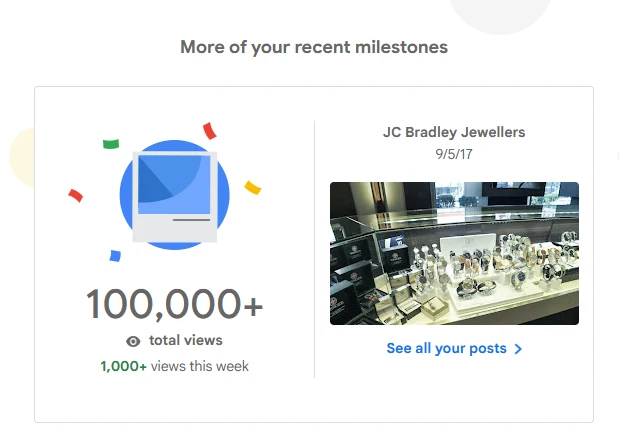Click the 'total views' label
The width and height of the screenshot is (619, 436).
pos(186,340)
